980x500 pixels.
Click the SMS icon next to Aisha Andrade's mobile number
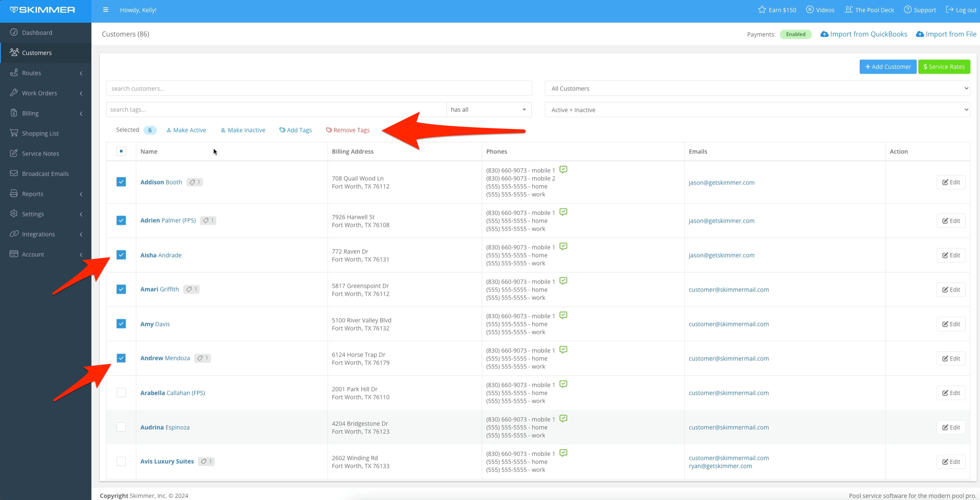coord(563,247)
